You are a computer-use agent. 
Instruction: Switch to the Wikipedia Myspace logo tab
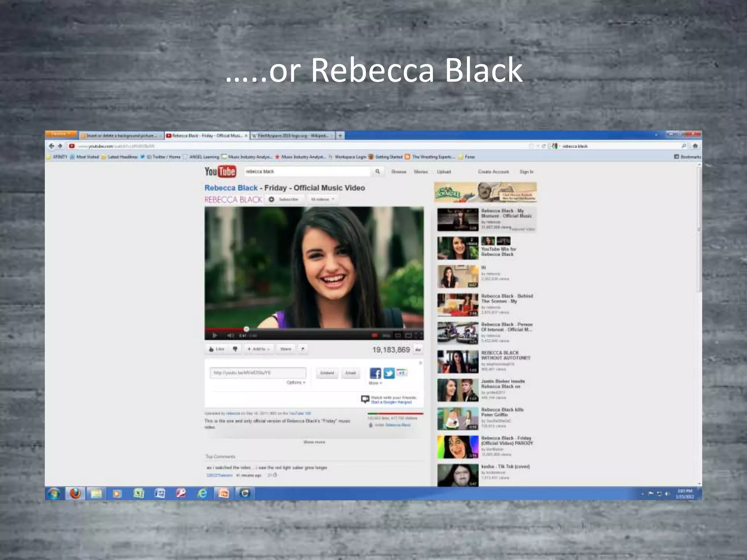[x=292, y=136]
